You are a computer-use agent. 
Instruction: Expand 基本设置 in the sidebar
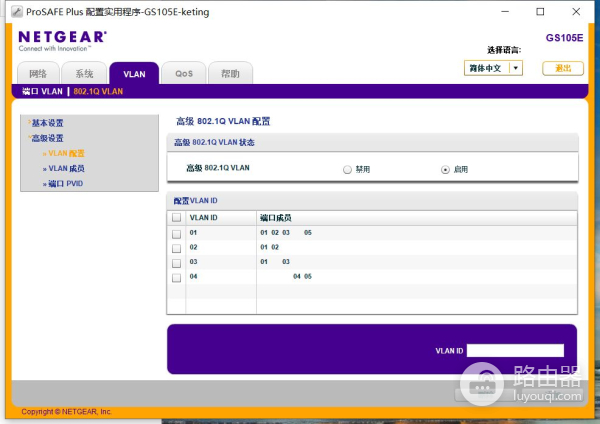click(46, 123)
